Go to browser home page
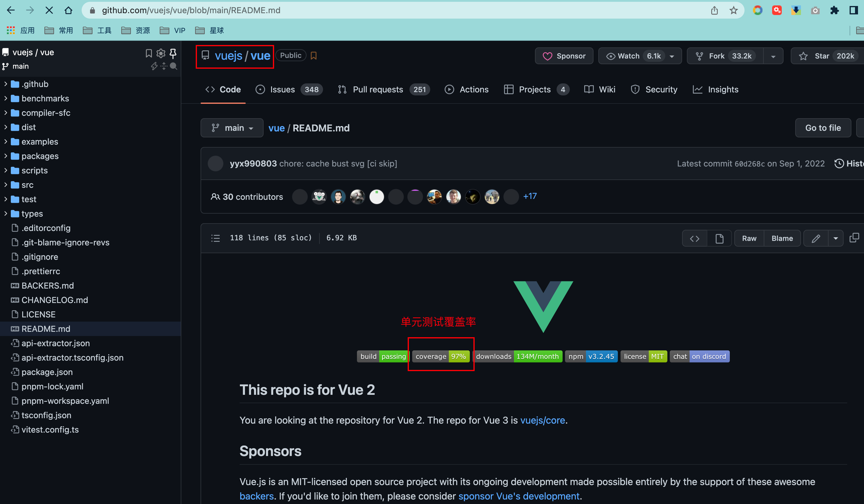 click(68, 10)
